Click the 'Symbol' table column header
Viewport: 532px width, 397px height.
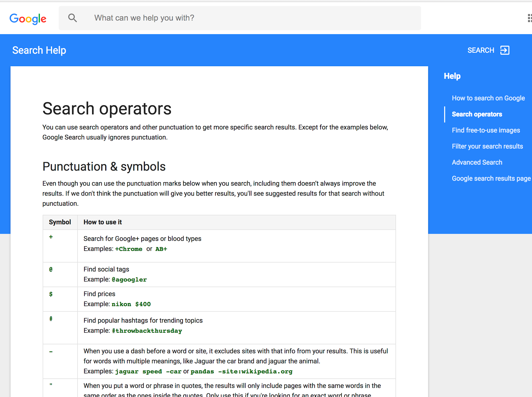click(60, 222)
